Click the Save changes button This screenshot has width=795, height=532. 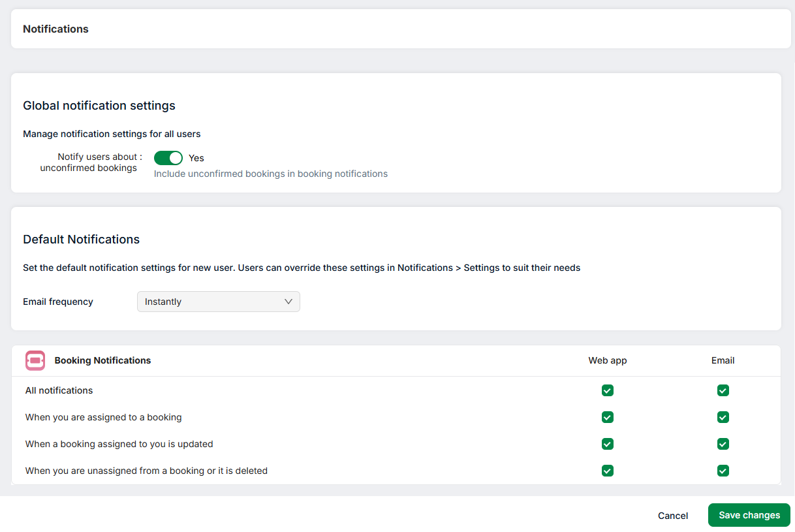pos(749,515)
